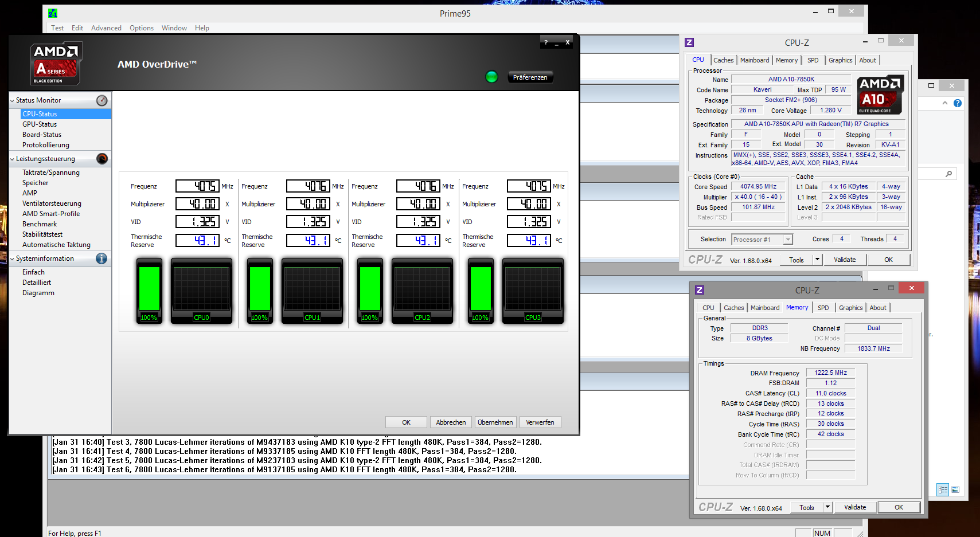The width and height of the screenshot is (980, 537).
Task: Open the Help menu in Prime95
Action: point(202,28)
